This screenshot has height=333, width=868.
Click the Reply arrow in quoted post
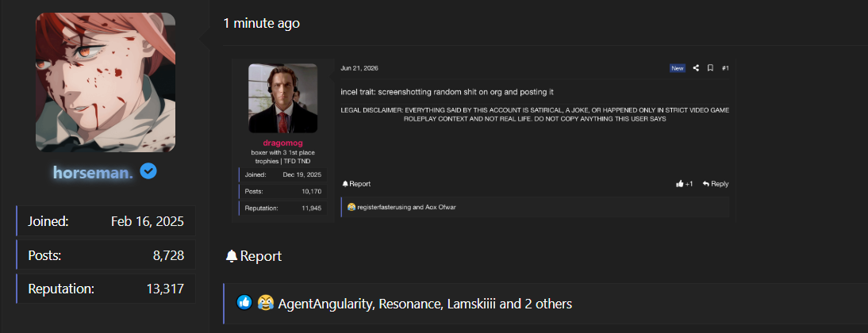click(706, 184)
